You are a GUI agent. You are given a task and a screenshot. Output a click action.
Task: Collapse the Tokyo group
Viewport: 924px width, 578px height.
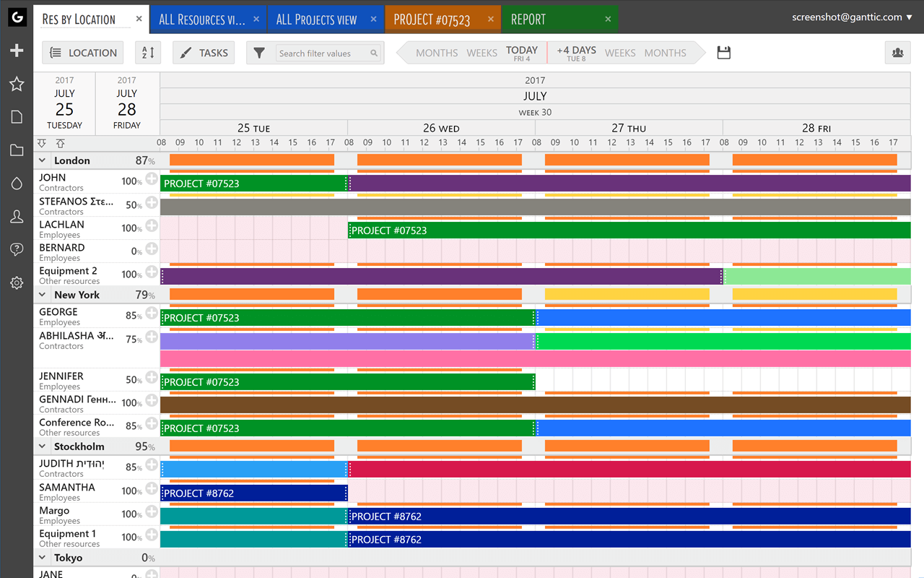(x=42, y=558)
